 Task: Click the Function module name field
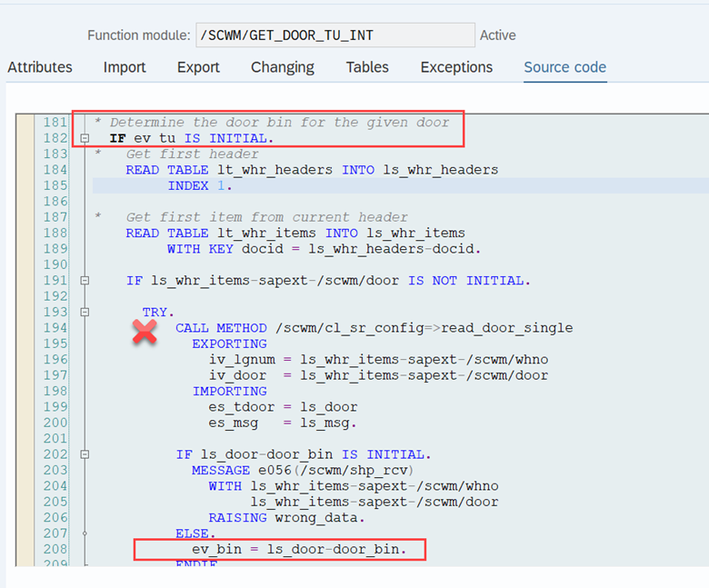coord(335,35)
